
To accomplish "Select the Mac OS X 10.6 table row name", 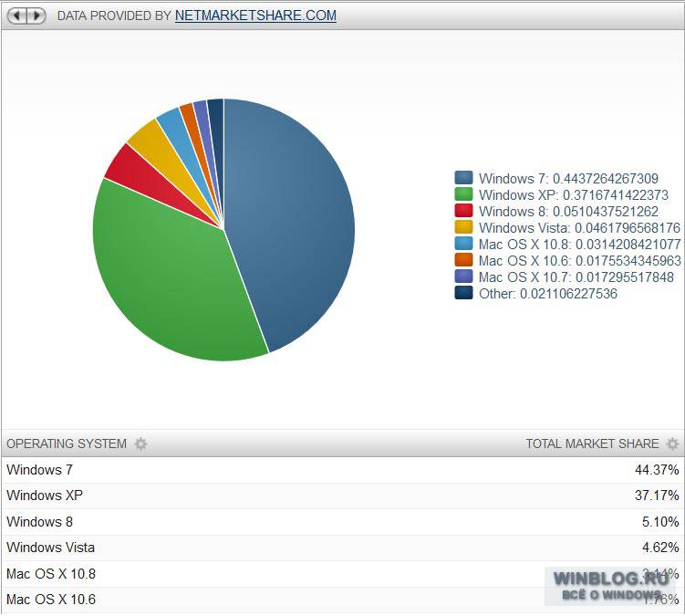I will (51, 600).
